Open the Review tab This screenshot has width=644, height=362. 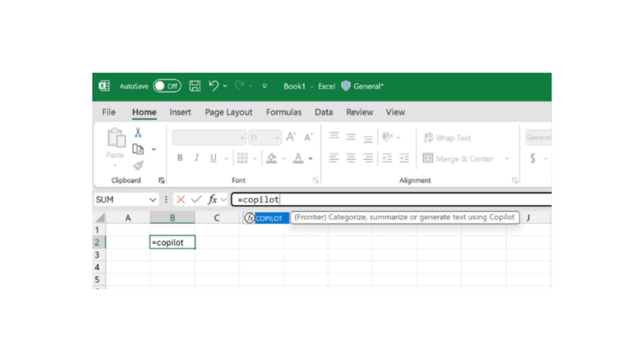[359, 112]
